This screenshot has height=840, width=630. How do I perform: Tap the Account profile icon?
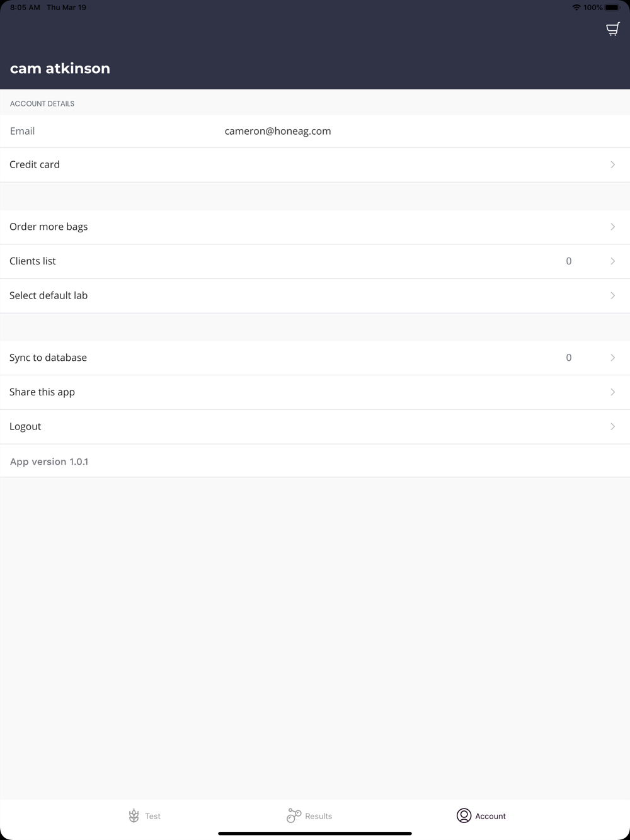click(x=464, y=815)
